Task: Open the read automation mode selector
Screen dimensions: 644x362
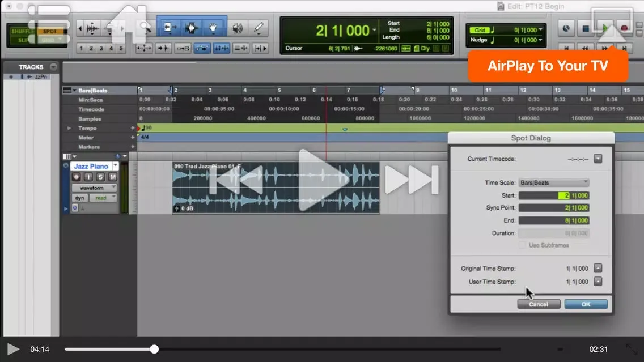Action: pos(104,198)
